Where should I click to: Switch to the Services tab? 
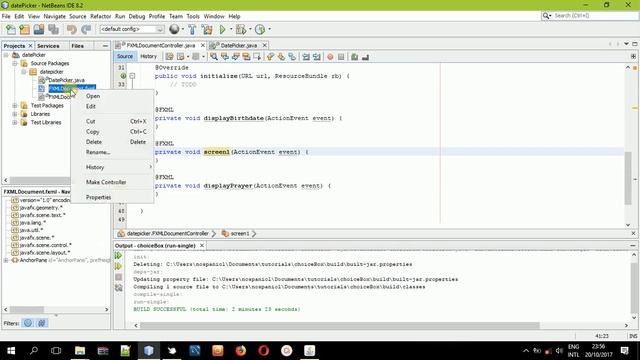click(x=48, y=46)
